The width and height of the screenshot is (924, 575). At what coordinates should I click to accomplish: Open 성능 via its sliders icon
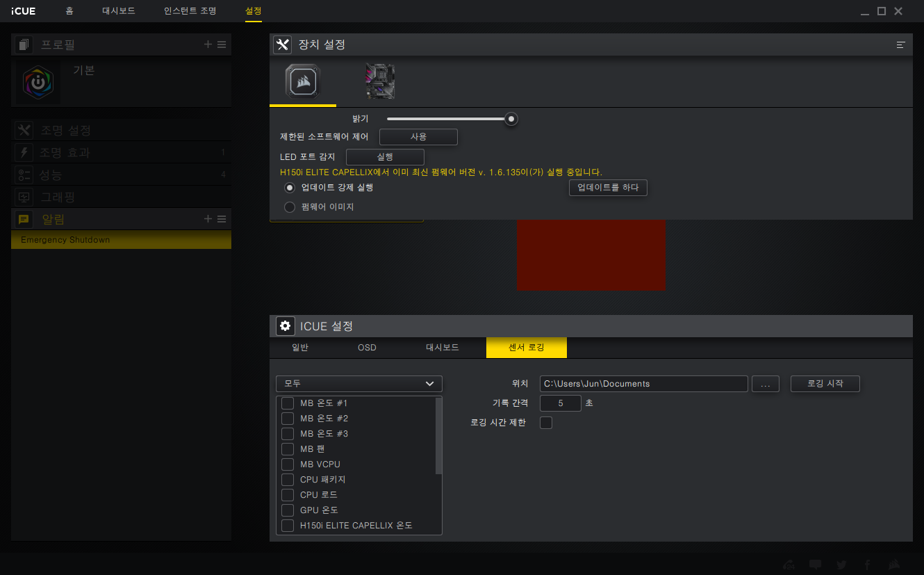[x=24, y=175]
